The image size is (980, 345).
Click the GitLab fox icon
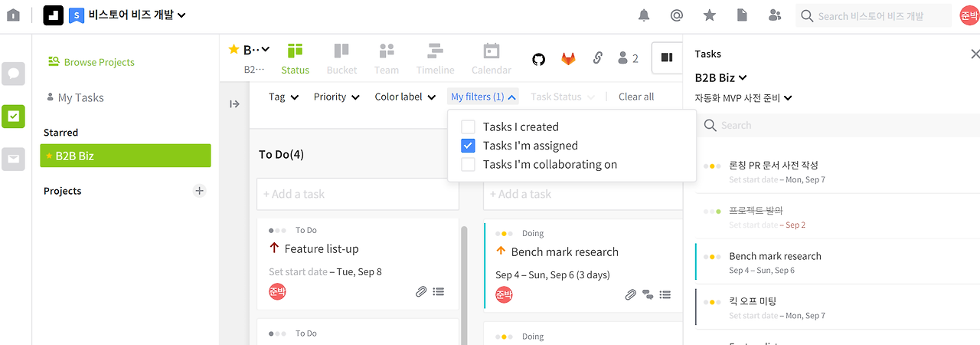pyautogui.click(x=568, y=58)
